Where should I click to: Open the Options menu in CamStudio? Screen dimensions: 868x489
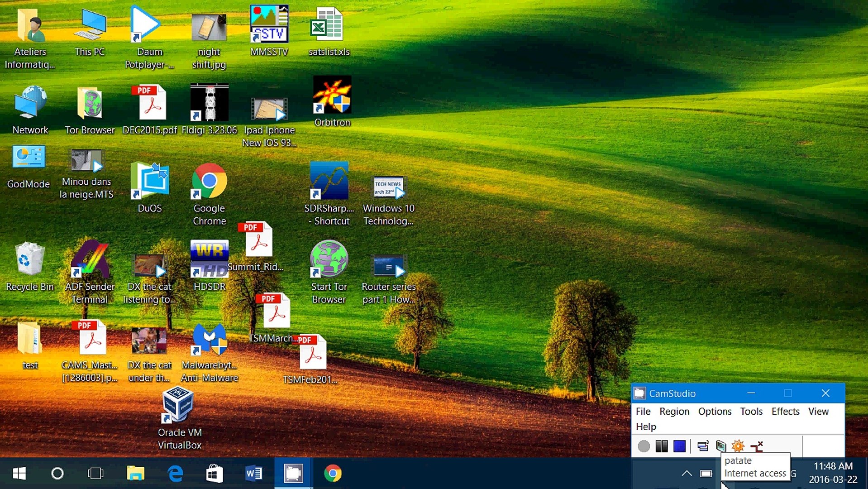pyautogui.click(x=715, y=411)
